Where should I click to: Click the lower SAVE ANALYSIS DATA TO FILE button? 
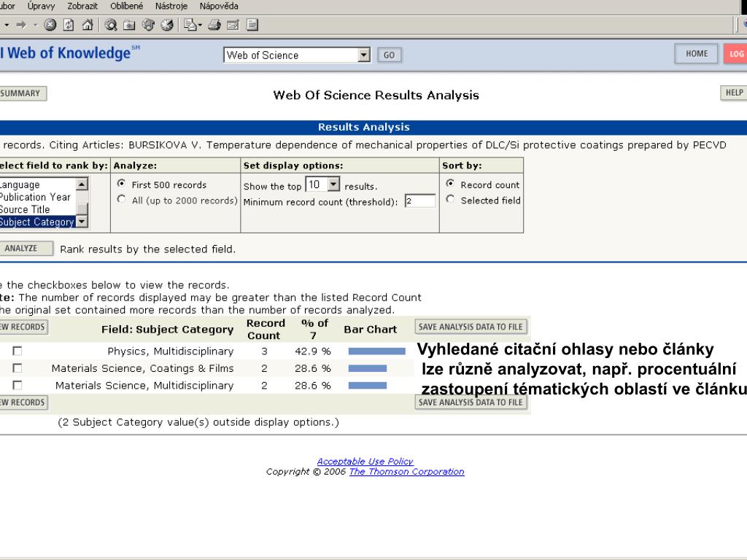pos(471,402)
